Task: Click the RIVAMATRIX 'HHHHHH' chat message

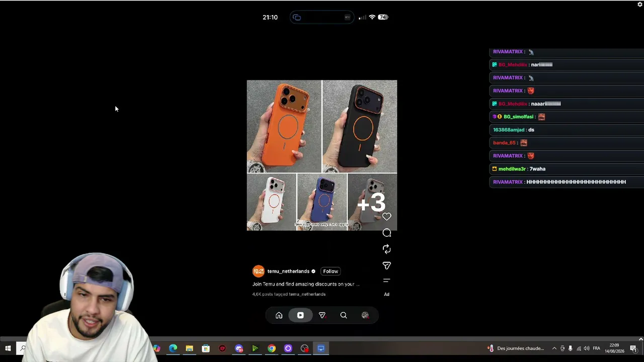Action: click(x=576, y=183)
